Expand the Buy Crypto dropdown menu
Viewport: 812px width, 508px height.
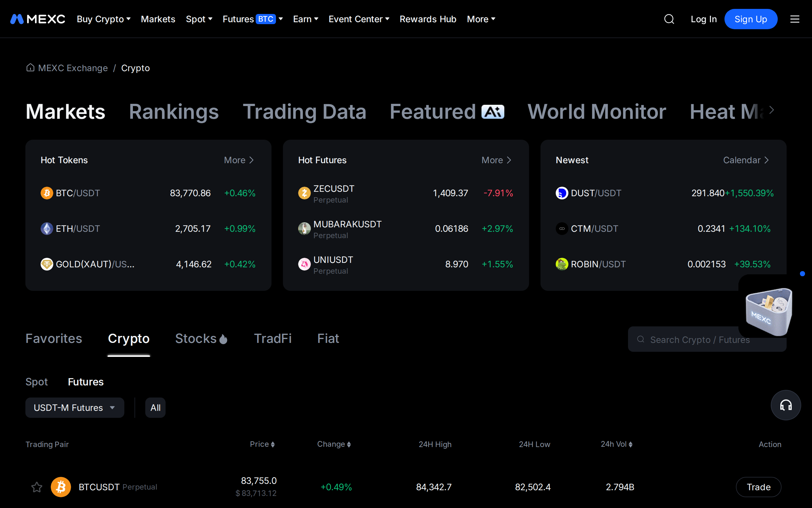tap(103, 19)
